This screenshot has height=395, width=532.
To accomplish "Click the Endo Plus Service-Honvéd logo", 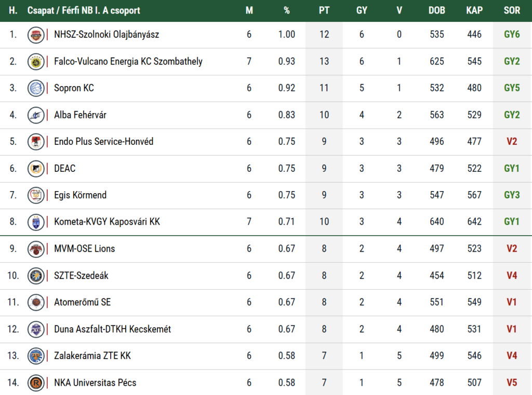I will click(36, 142).
